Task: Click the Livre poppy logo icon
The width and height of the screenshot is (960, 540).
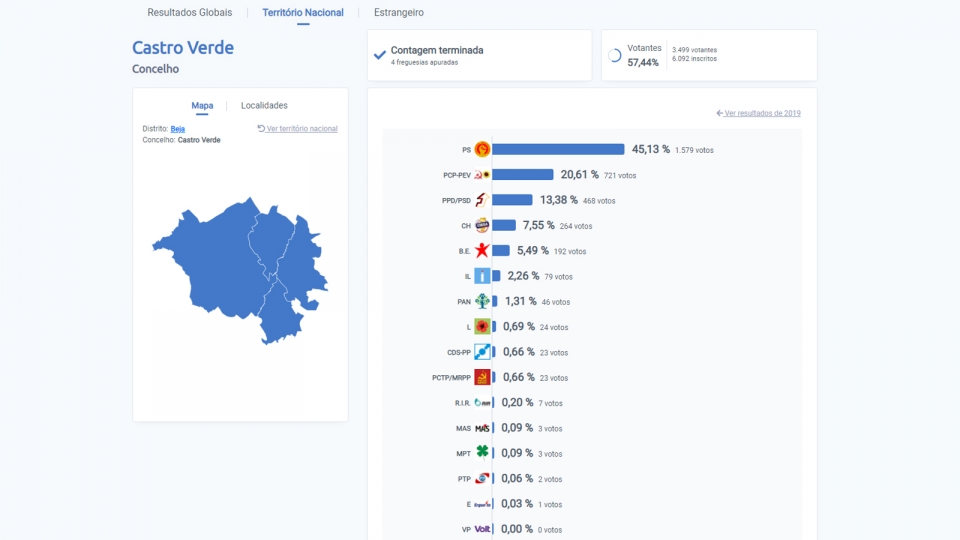Action: click(x=482, y=326)
